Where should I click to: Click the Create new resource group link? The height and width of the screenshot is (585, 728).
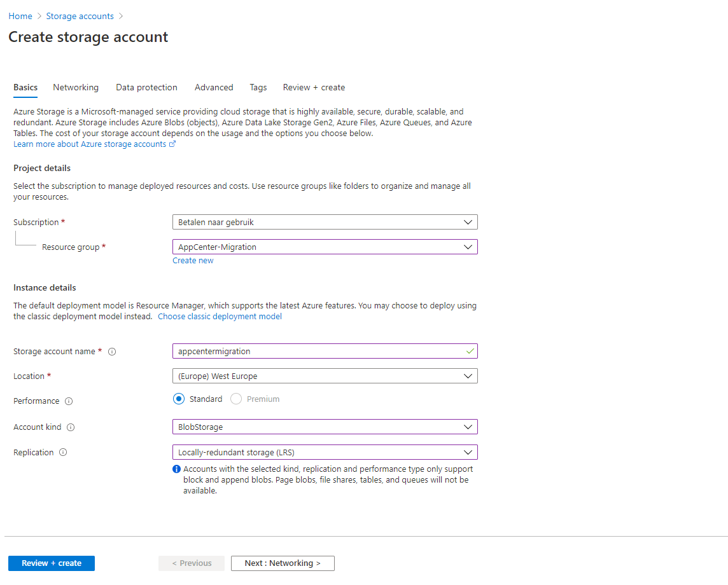pyautogui.click(x=193, y=261)
